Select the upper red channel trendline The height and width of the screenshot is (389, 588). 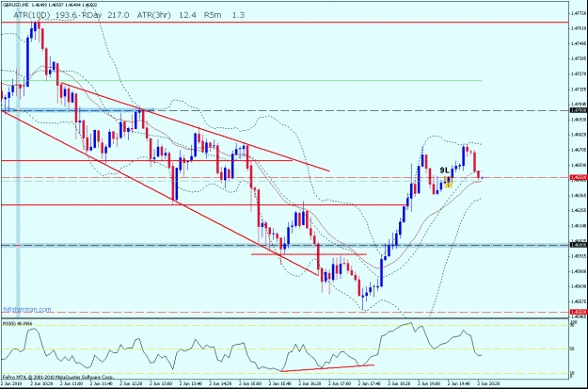195,127
